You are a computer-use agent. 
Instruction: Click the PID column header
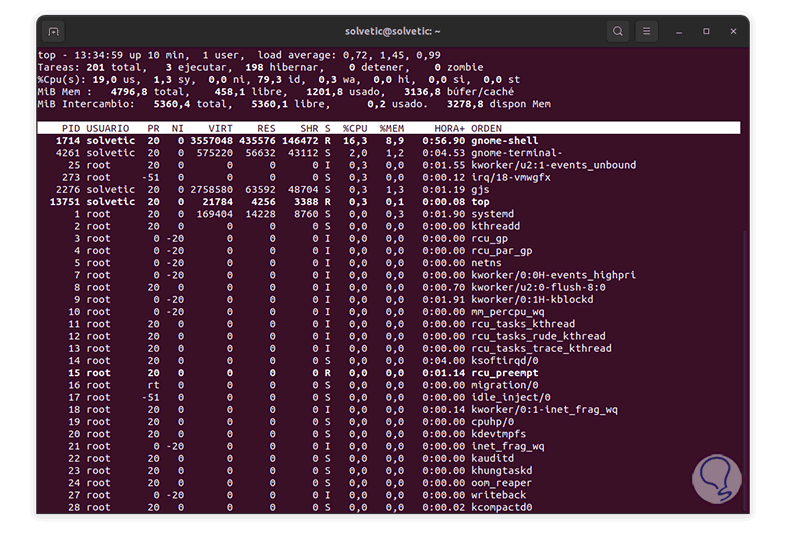(71, 128)
